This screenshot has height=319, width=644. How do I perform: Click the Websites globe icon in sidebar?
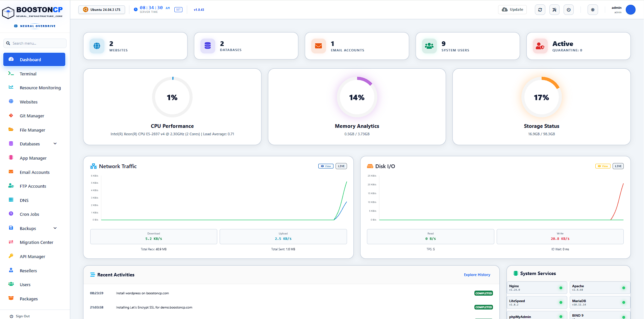11,101
